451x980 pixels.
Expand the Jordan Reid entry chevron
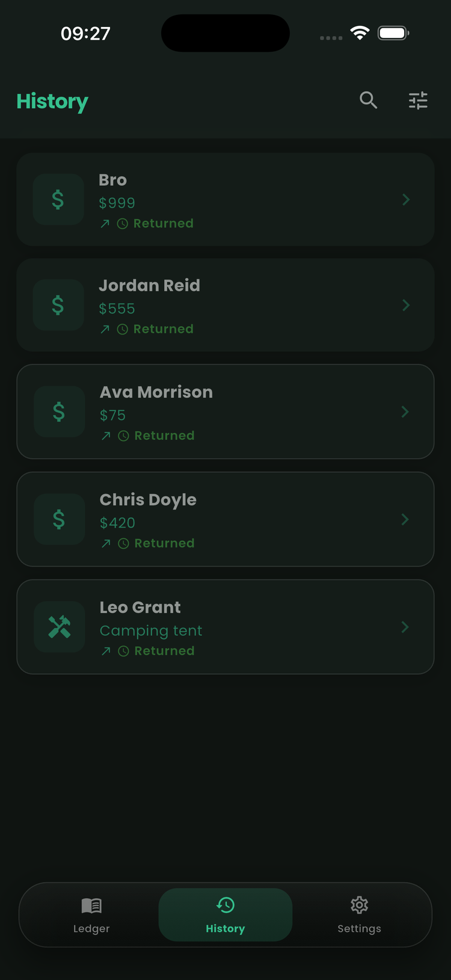(x=406, y=305)
